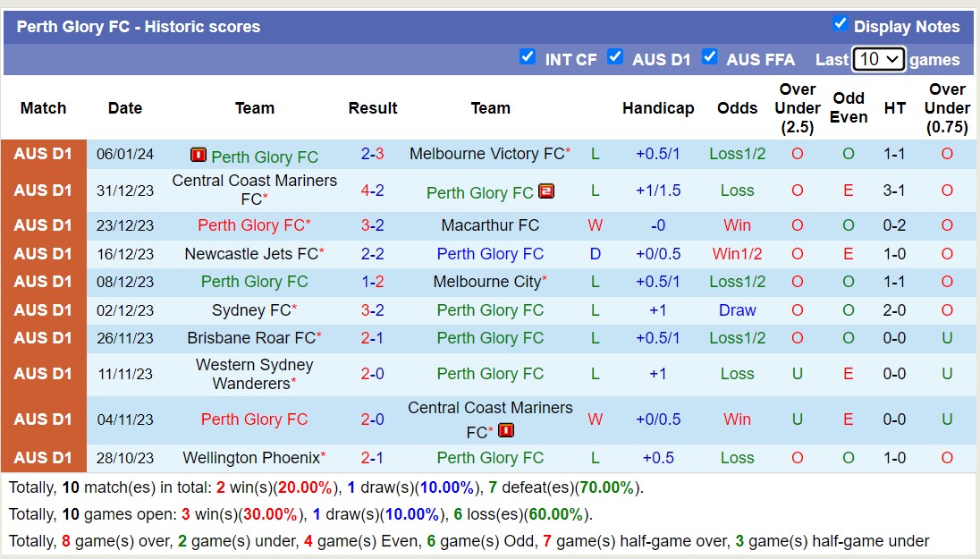Disable the INT CF filter checkbox
This screenshot has height=559, width=980.
tap(528, 58)
